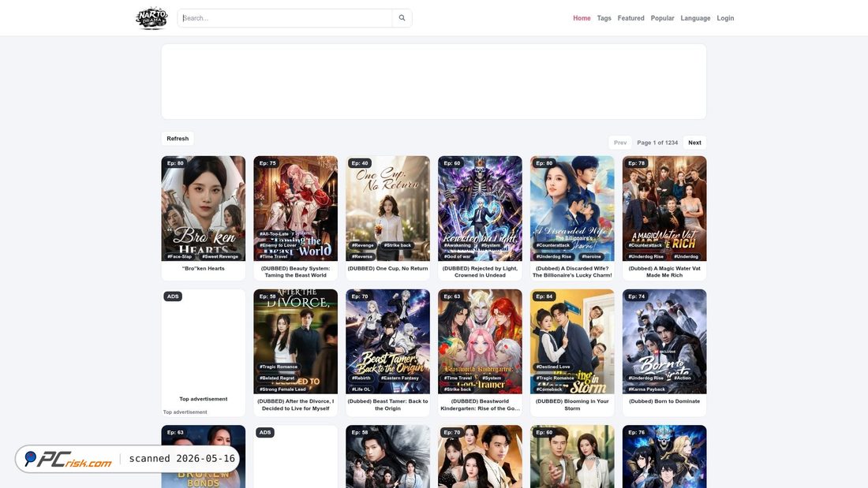Click the Narto Drama site logo
This screenshot has height=488, width=868.
pyautogui.click(x=152, y=17)
